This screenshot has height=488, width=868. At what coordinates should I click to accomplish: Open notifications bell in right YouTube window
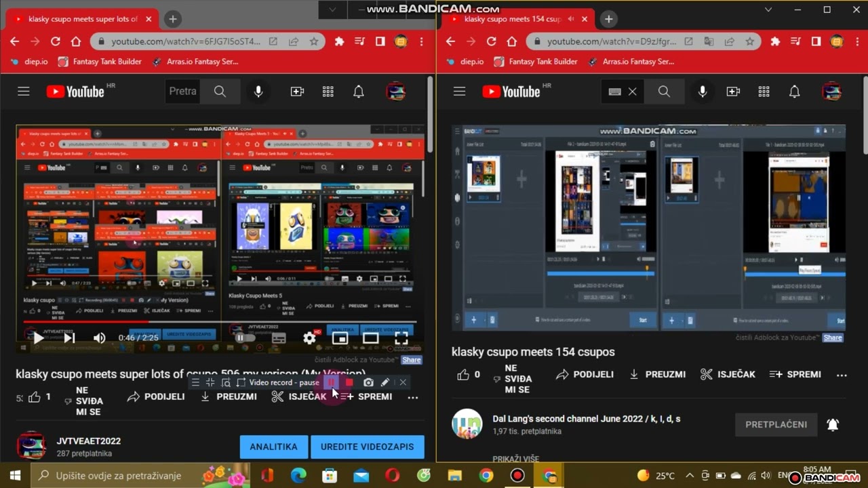(795, 91)
